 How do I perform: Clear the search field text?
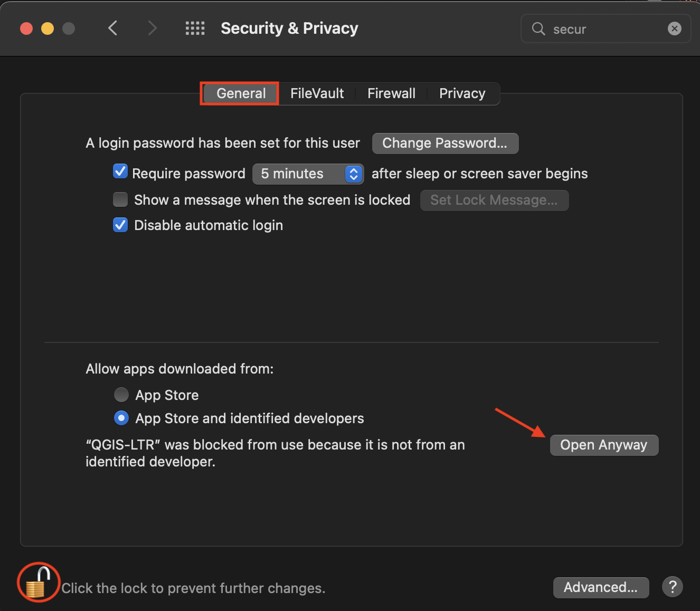coord(674,28)
